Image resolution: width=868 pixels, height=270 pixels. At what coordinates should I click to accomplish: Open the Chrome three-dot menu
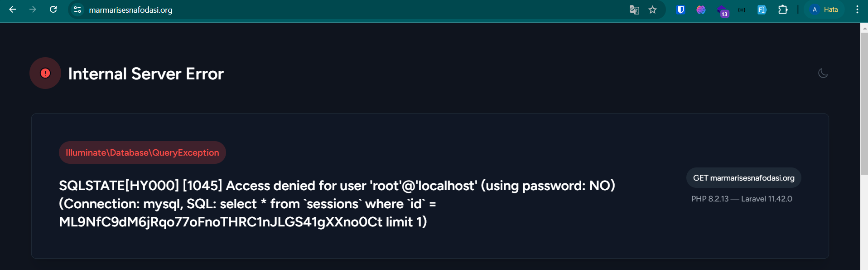click(857, 10)
